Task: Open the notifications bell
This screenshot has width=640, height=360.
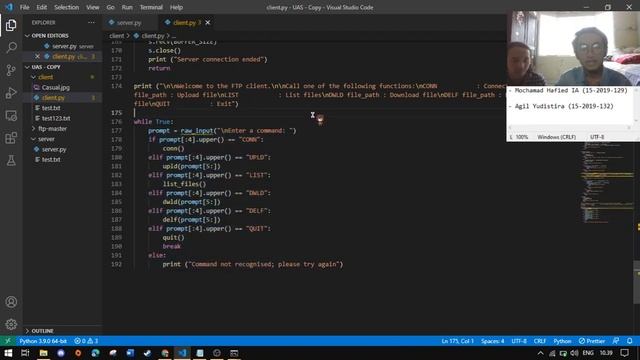Action: (630, 341)
